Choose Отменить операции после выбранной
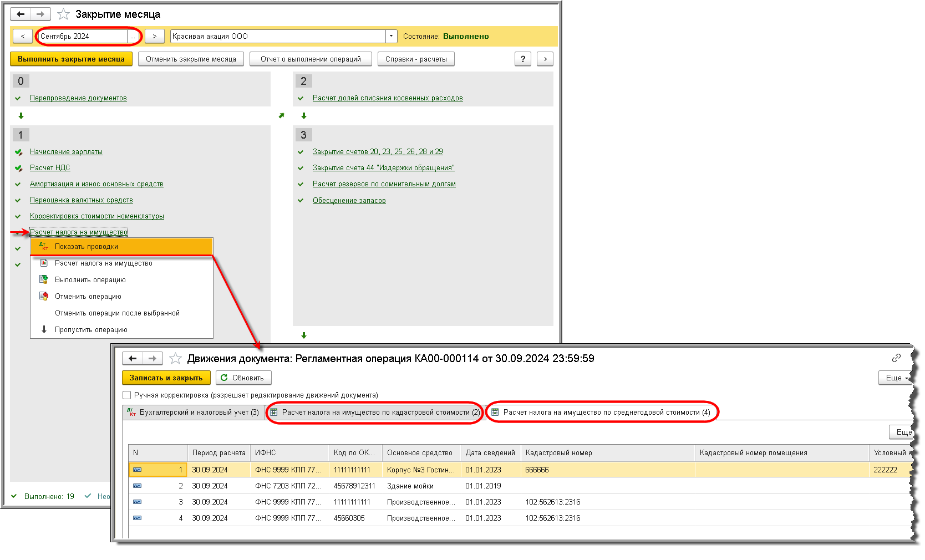 coord(121,313)
